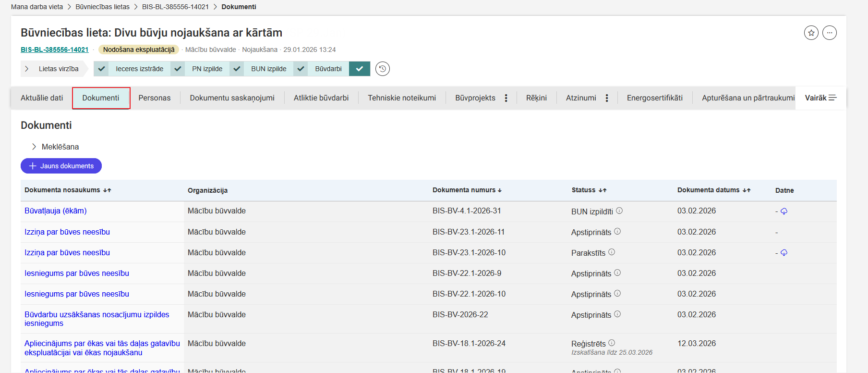Switch to the Aktuālie dati tab
Image resolution: width=868 pixels, height=373 pixels.
coord(42,98)
